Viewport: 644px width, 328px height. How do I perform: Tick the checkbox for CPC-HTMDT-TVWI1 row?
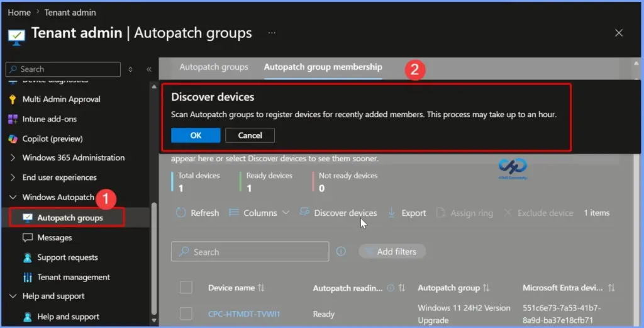point(186,314)
